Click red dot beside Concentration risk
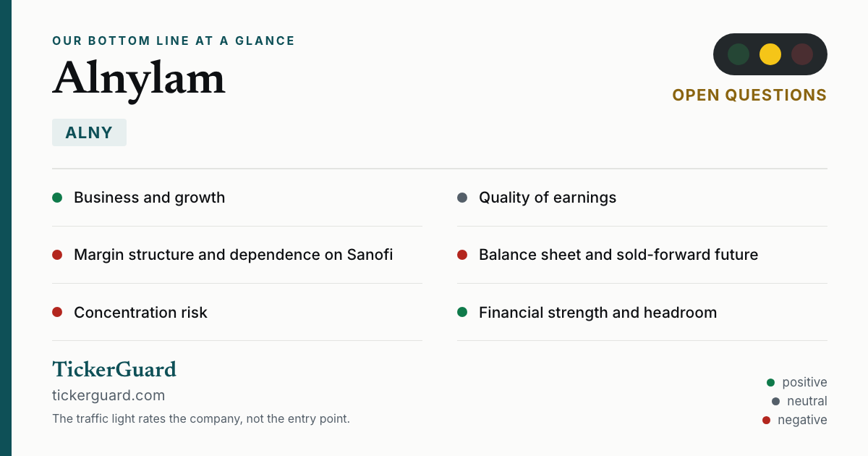 pos(57,313)
